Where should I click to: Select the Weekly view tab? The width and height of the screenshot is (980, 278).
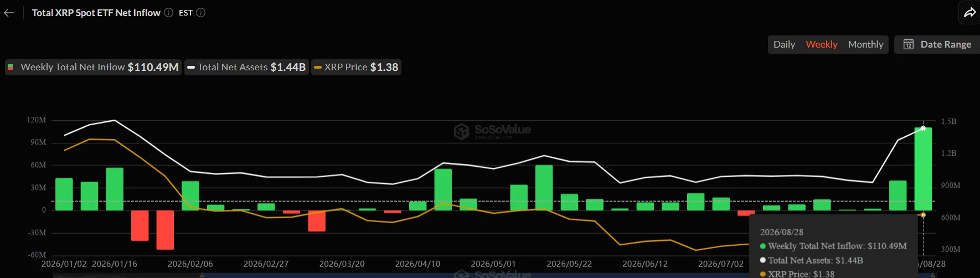(822, 44)
